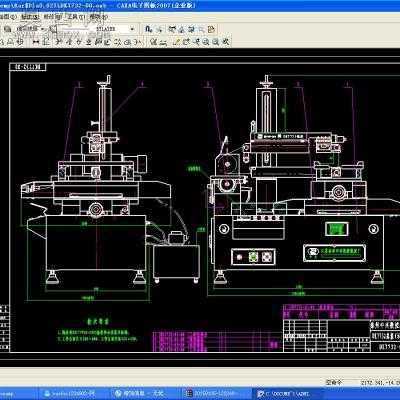400x400 pixels.
Task: Click the folder-shaped icon ending the upper toolbar
Action: pos(212,29)
